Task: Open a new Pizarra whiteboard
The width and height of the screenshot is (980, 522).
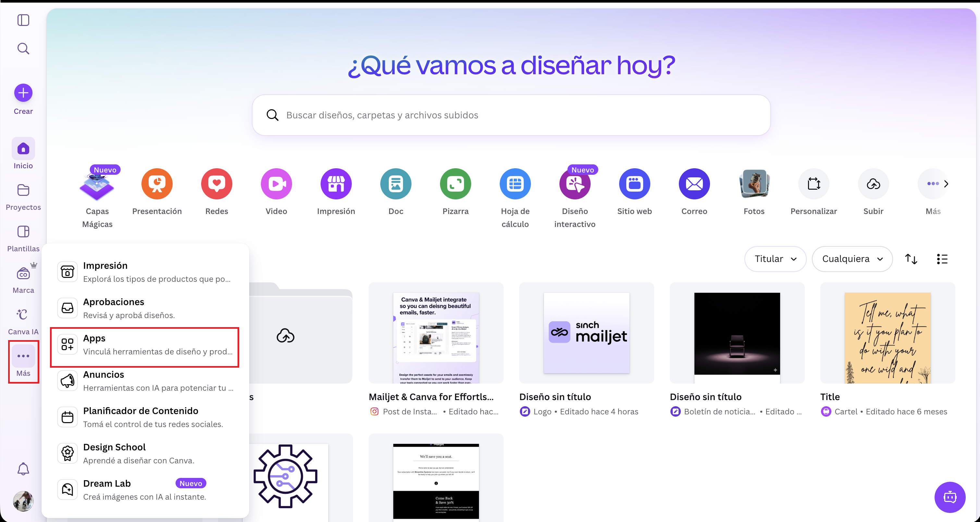Action: click(455, 184)
